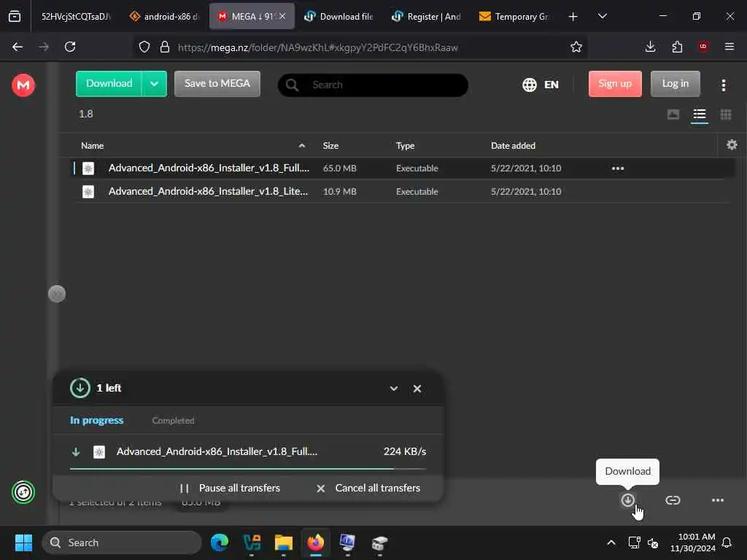Click the site padlock icon
Viewport: 747px width, 560px height.
coord(165,47)
